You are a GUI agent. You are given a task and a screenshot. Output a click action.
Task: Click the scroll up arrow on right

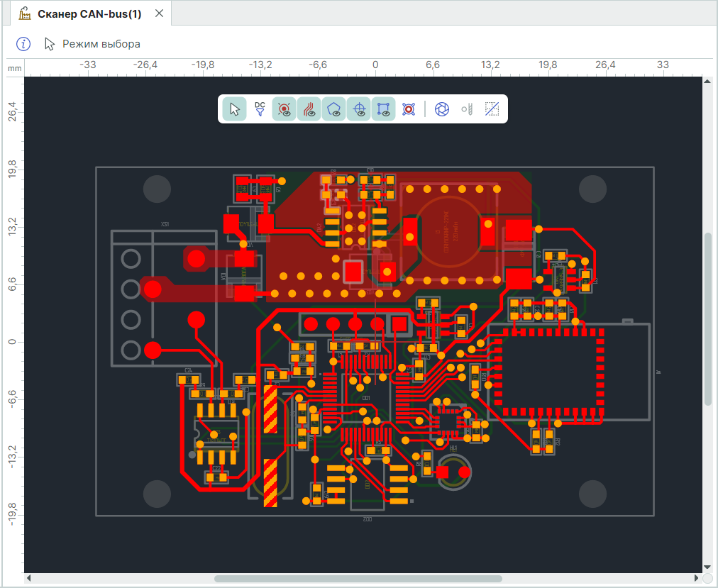click(x=707, y=83)
